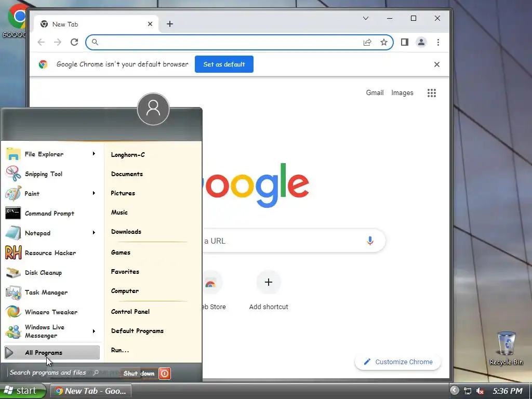This screenshot has height=399, width=532.
Task: Open Favorites from Start menu
Action: (x=125, y=272)
